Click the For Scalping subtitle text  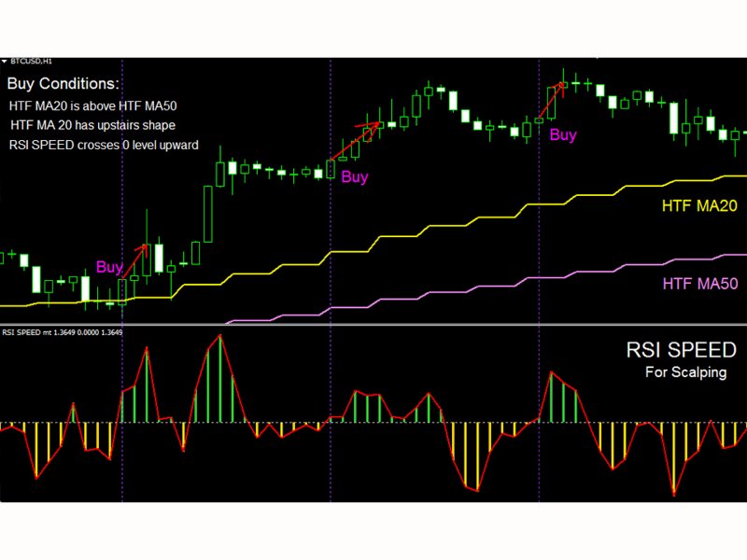point(685,371)
